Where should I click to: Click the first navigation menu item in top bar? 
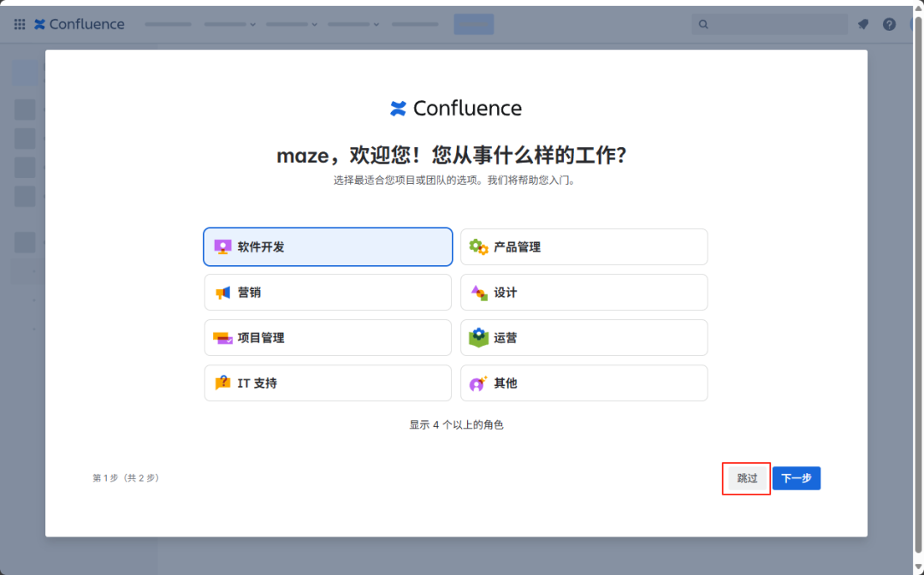(x=168, y=24)
